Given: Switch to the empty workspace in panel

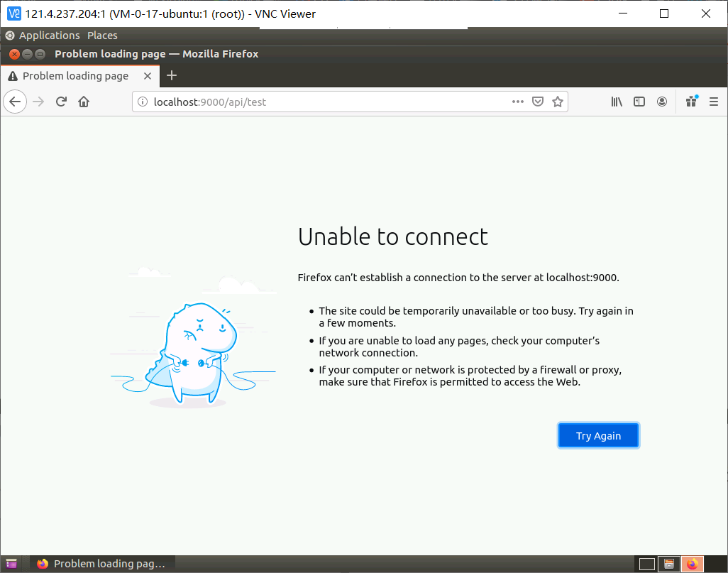Looking at the screenshot, I should pos(646,564).
